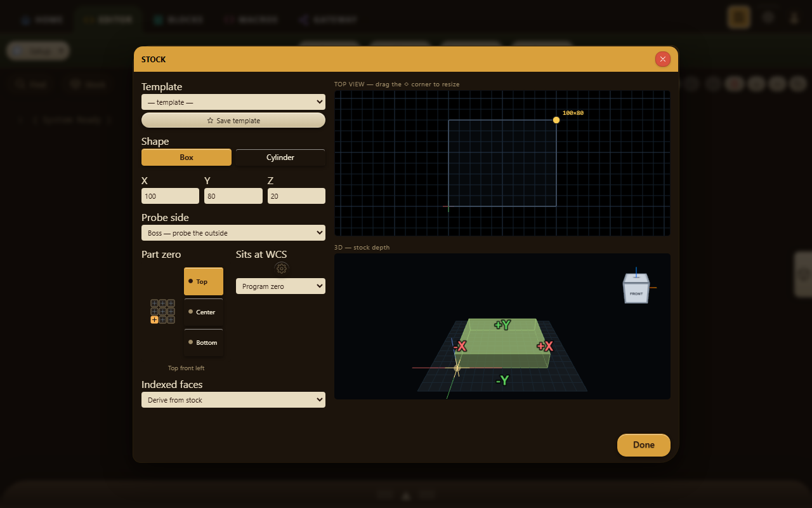Click the 100×80 size label in top view

point(573,113)
